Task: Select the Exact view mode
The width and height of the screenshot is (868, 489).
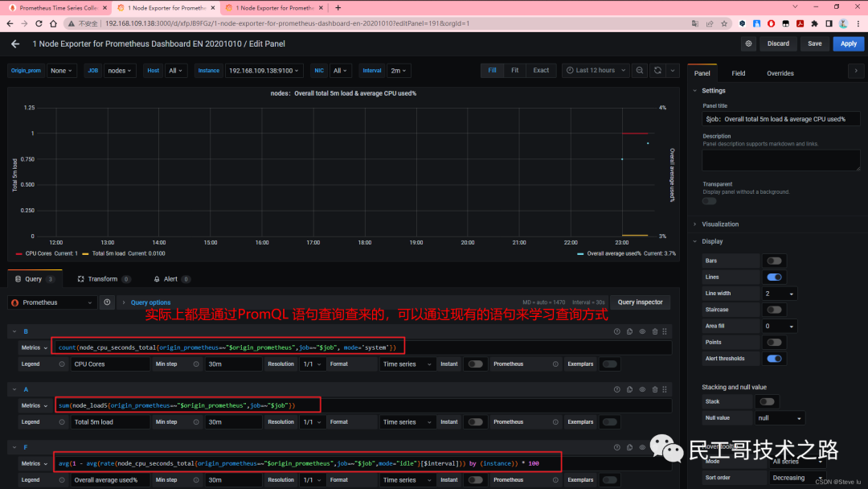Action: 541,70
